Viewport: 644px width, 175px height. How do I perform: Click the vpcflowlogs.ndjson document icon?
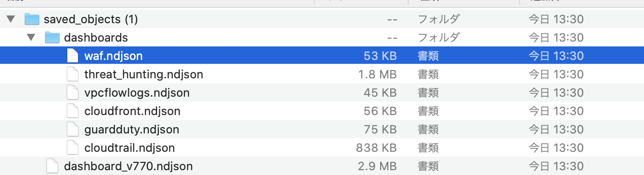point(72,92)
